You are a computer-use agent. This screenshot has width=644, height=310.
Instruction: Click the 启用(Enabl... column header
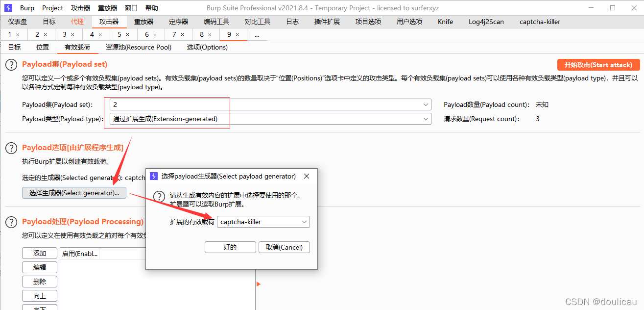tap(80, 254)
